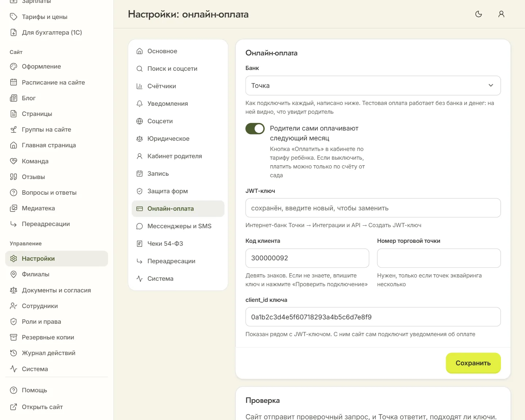
Task: Click the calendar icon beside Расписание на сайте
Action: [13, 82]
